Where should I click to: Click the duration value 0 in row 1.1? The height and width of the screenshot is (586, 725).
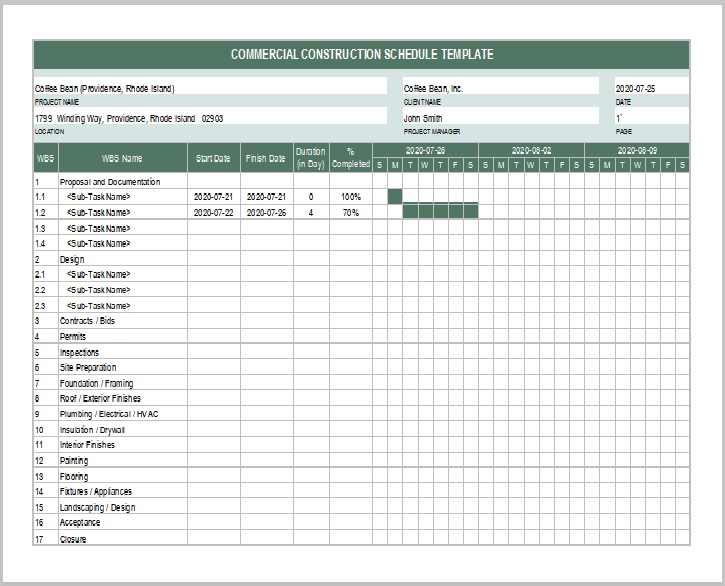311,197
